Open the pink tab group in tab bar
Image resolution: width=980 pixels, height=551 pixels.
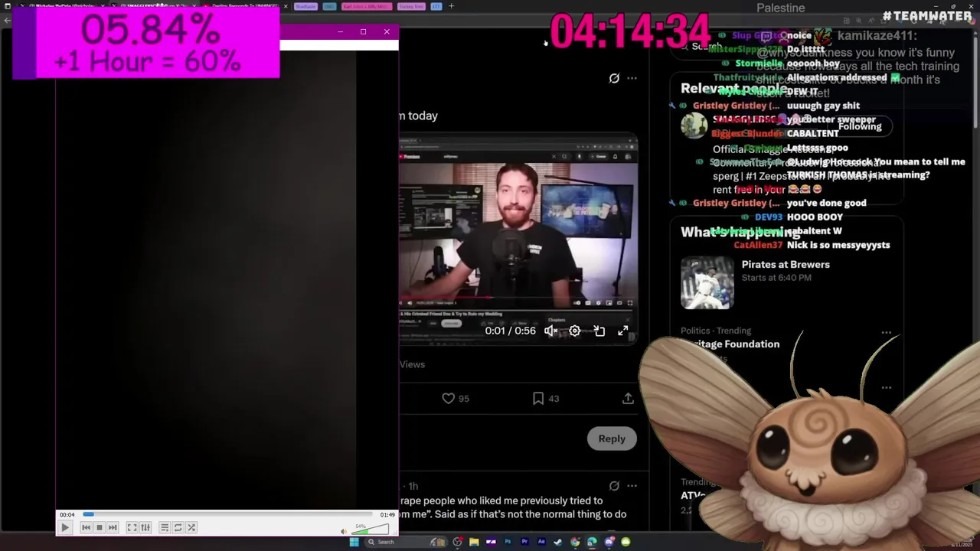pos(367,6)
